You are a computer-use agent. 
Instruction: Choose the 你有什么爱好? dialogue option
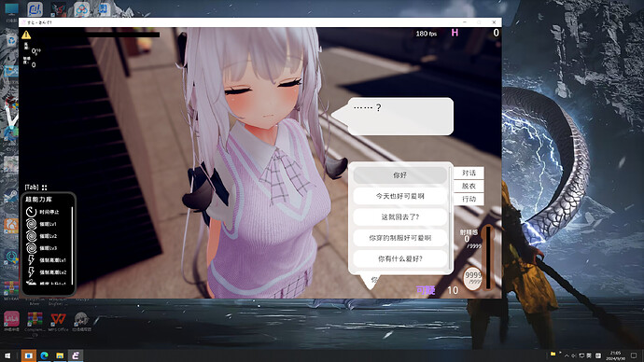400,259
